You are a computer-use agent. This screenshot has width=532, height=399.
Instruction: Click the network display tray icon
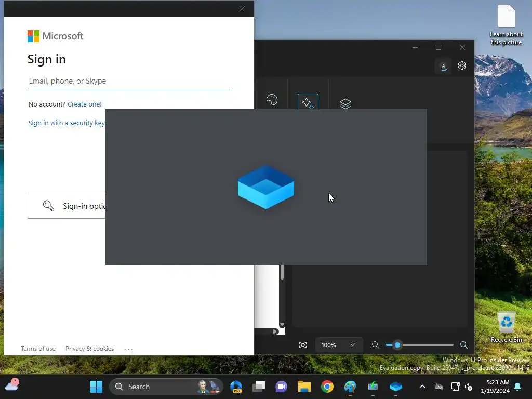(455, 387)
